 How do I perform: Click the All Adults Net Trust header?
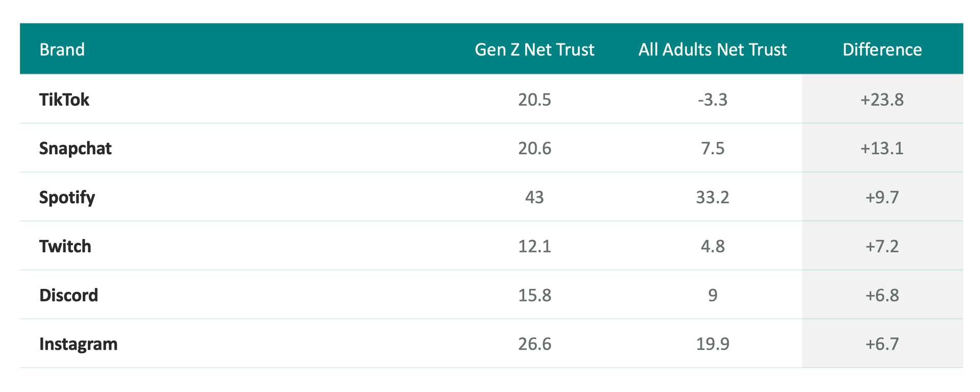[713, 50]
